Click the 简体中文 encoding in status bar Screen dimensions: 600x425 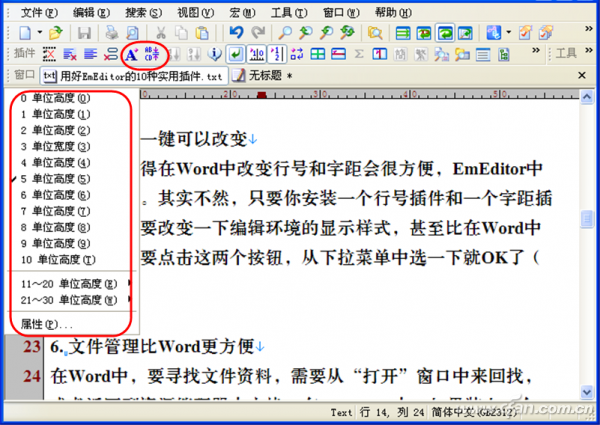tap(474, 412)
